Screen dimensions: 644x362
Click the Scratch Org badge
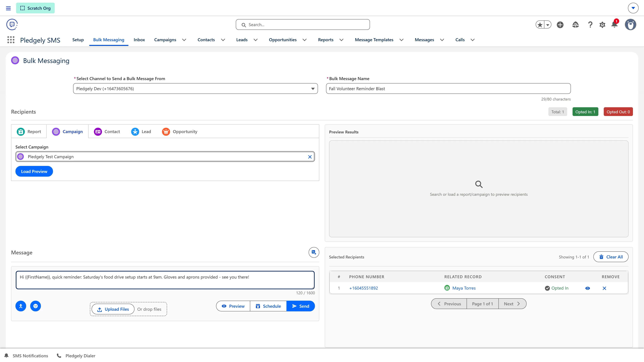click(x=35, y=8)
